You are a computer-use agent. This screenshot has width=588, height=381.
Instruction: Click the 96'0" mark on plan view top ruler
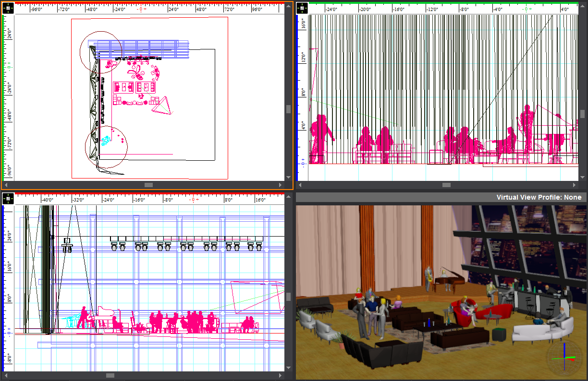[x=257, y=9]
